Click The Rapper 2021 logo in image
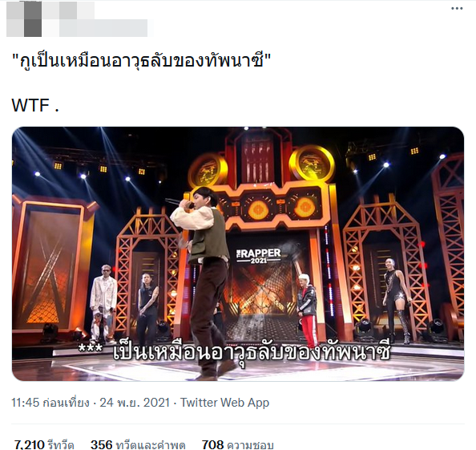Image resolution: width=476 pixels, height=450 pixels. pyautogui.click(x=258, y=256)
